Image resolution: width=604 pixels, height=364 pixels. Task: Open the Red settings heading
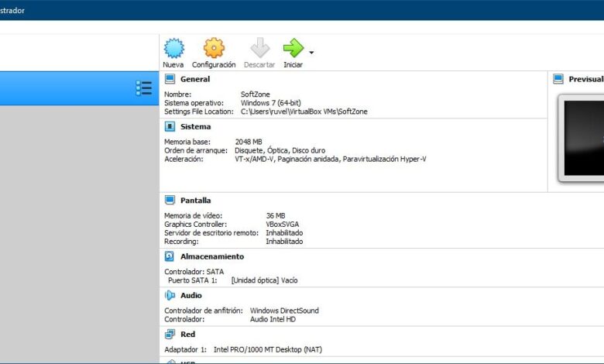tap(187, 335)
